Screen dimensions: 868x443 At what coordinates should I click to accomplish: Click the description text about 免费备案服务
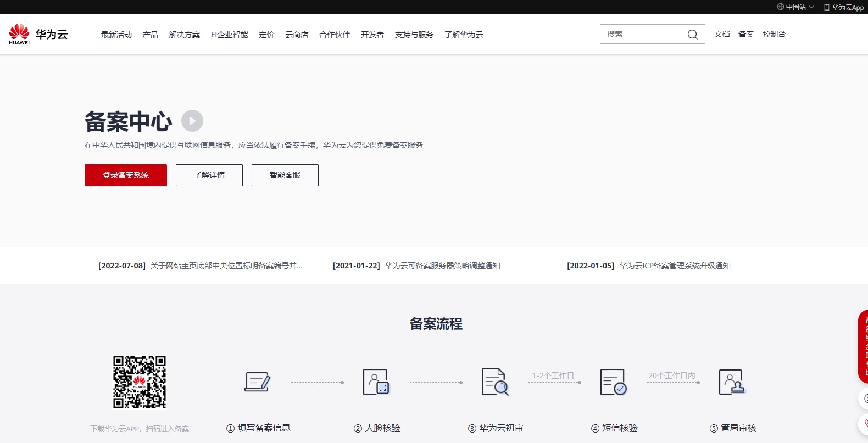[x=254, y=145]
